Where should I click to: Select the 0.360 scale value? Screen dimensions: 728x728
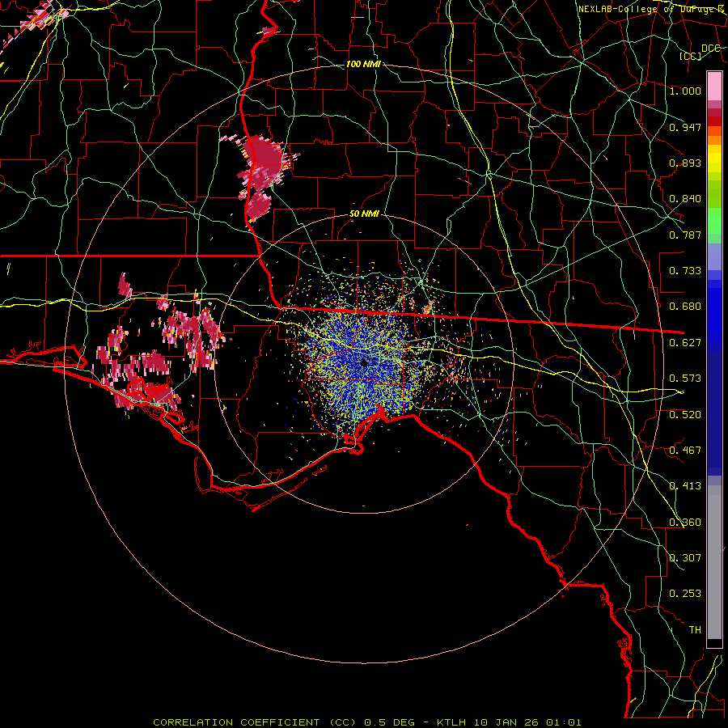(x=685, y=523)
